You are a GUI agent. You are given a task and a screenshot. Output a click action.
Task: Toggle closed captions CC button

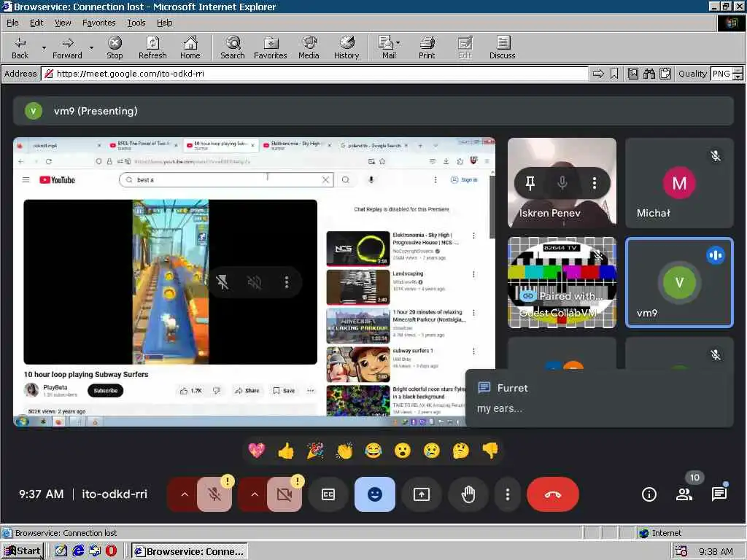point(328,494)
